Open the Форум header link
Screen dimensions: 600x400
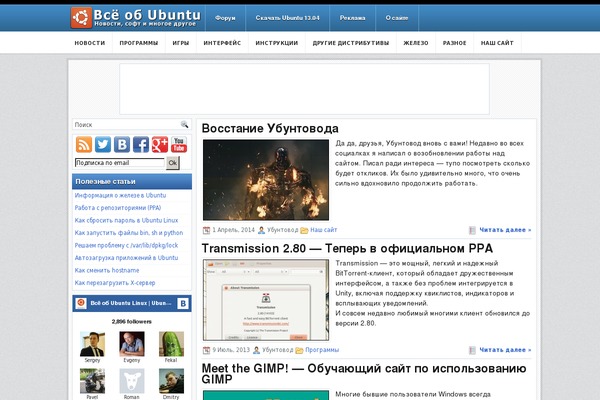(x=225, y=18)
